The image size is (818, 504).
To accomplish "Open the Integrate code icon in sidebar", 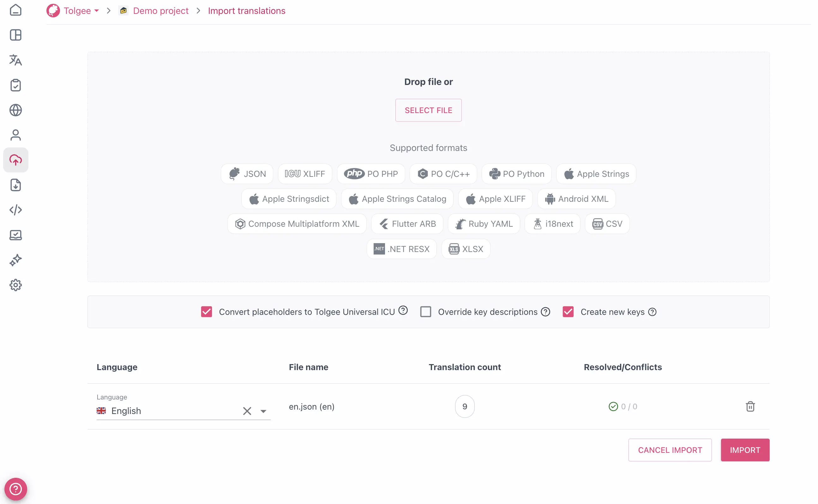I will (15, 210).
